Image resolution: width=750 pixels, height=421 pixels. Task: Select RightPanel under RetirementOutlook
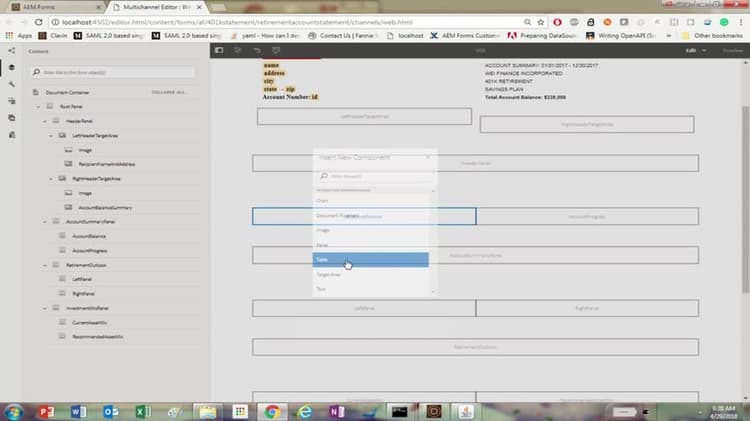pos(83,294)
